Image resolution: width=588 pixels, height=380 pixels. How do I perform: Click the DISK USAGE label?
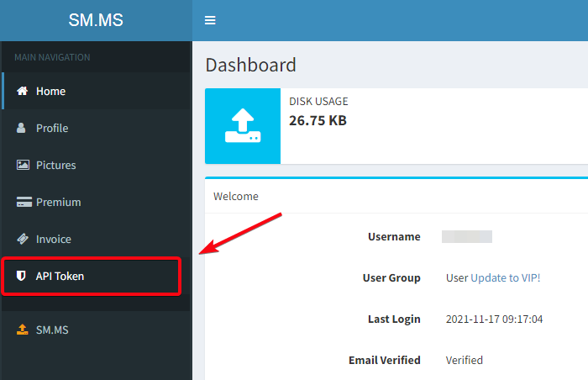coord(318,102)
